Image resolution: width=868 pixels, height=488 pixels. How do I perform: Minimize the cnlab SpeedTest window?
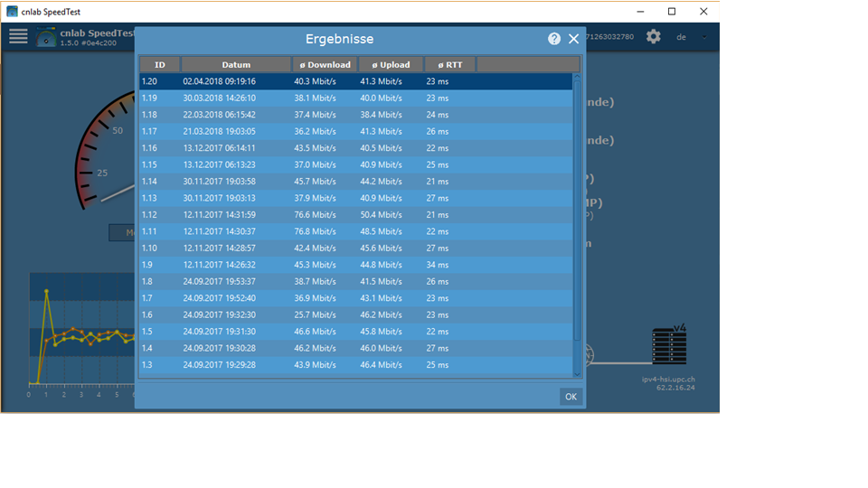pyautogui.click(x=640, y=12)
